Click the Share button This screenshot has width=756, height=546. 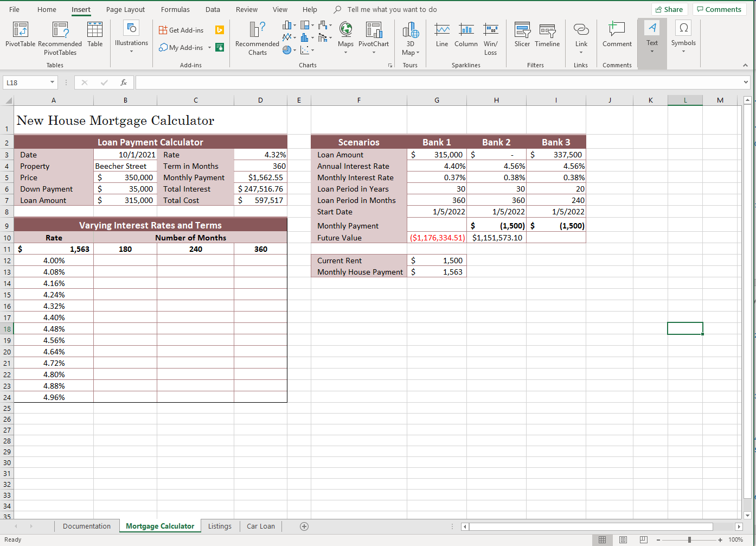[669, 10]
